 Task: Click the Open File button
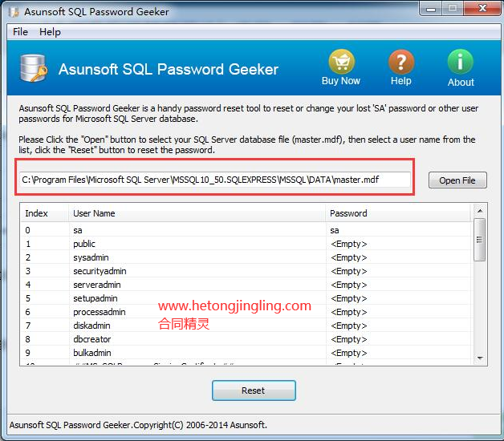point(457,180)
